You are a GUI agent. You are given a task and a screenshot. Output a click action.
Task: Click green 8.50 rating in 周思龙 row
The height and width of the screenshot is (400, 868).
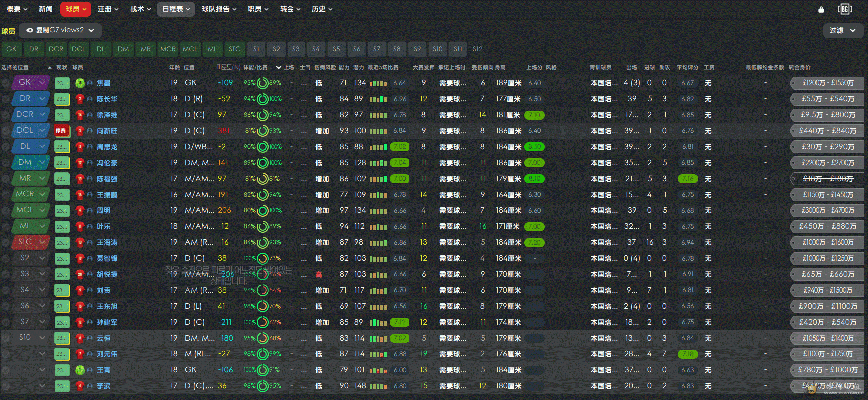[534, 147]
